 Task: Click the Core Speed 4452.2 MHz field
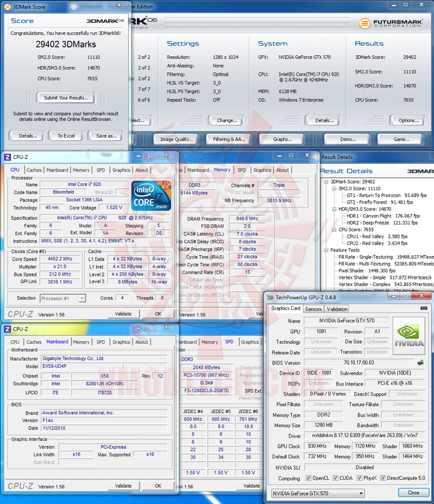(60, 259)
